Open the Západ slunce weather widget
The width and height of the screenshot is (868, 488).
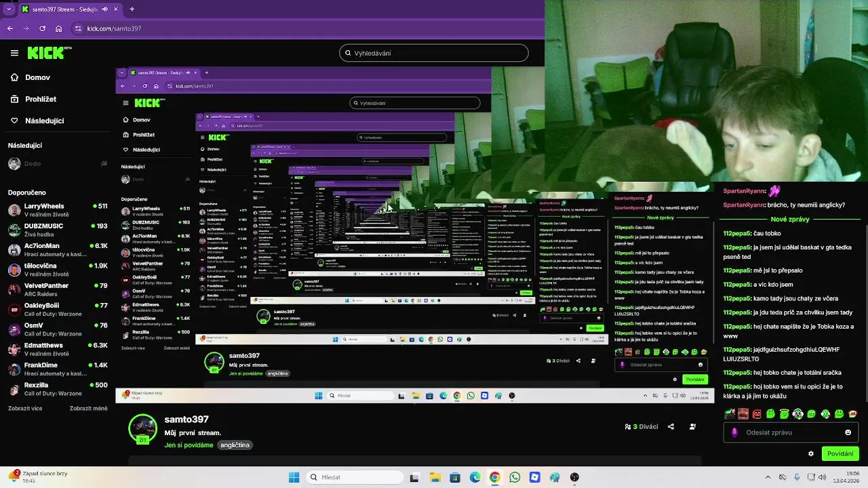[x=37, y=477]
